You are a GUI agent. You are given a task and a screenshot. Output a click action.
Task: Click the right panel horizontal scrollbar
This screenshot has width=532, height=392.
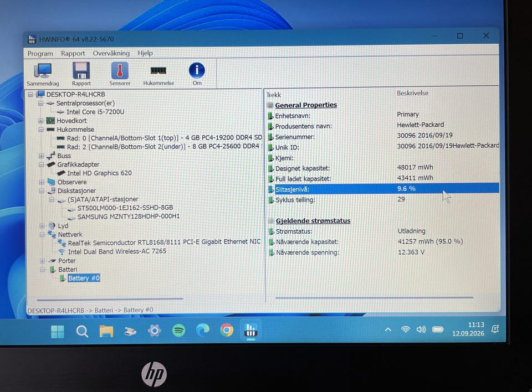[374, 298]
